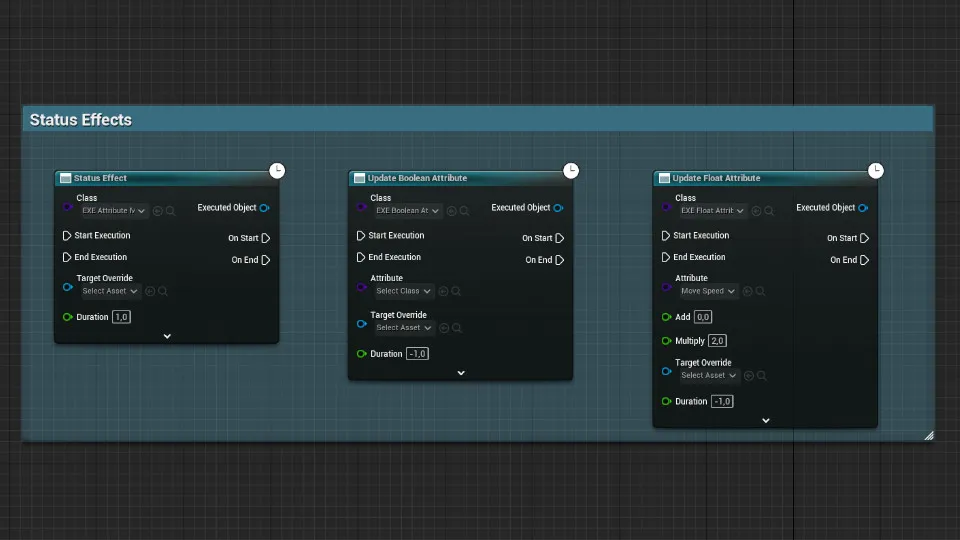Click Update Boolean Class use-selected arrow icon
The image size is (960, 540).
(451, 211)
